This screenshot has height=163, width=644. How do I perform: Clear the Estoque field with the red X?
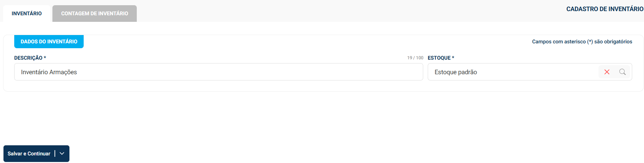[607, 72]
